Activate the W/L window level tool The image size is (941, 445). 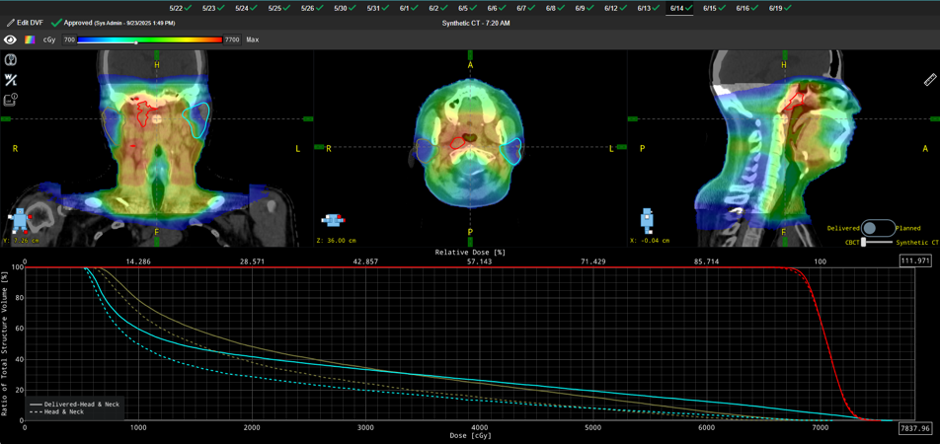pos(11,80)
